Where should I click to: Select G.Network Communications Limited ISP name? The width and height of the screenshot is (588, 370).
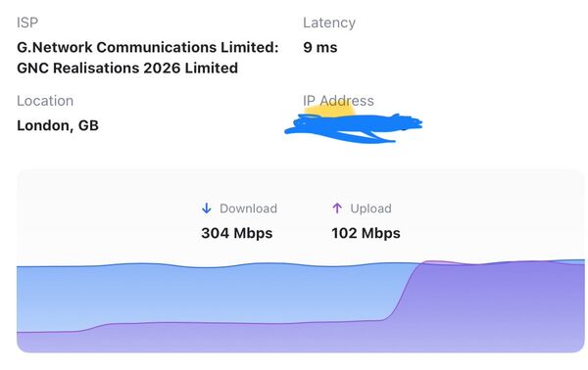[x=148, y=48]
